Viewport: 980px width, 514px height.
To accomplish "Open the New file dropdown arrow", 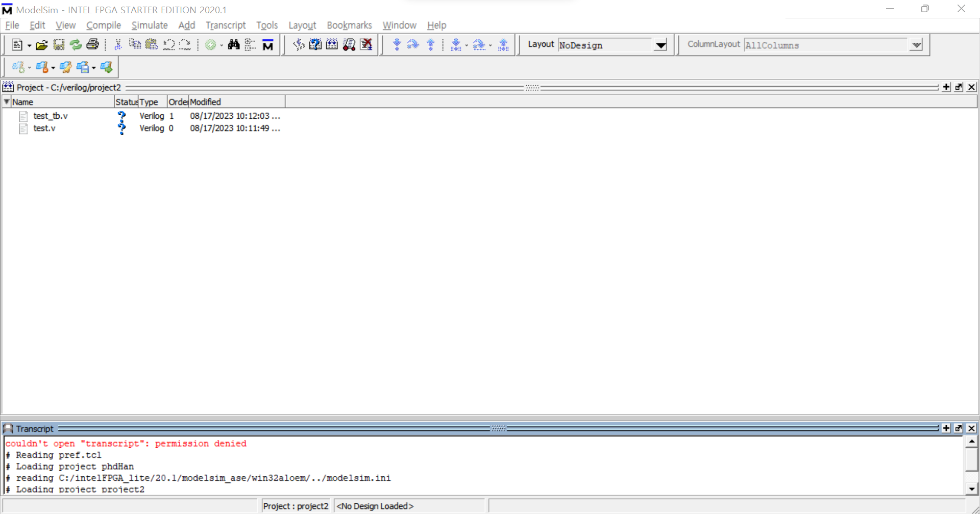I will click(29, 46).
